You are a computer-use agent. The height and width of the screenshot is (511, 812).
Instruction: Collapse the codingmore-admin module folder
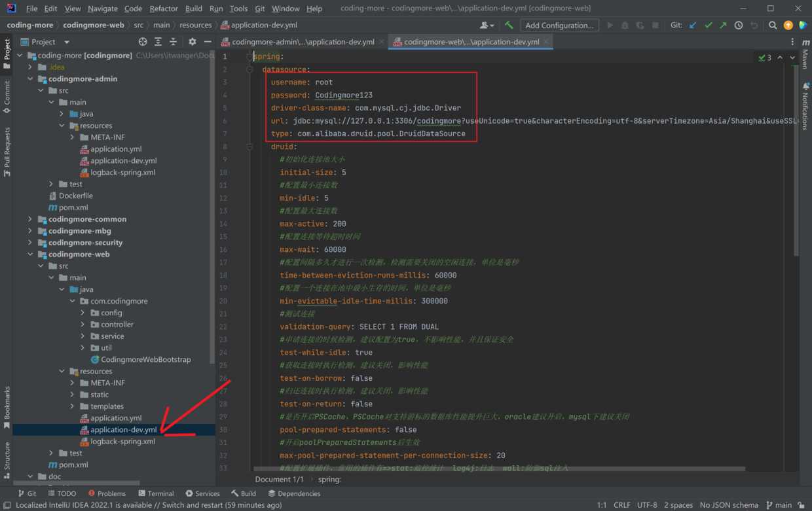click(x=30, y=79)
